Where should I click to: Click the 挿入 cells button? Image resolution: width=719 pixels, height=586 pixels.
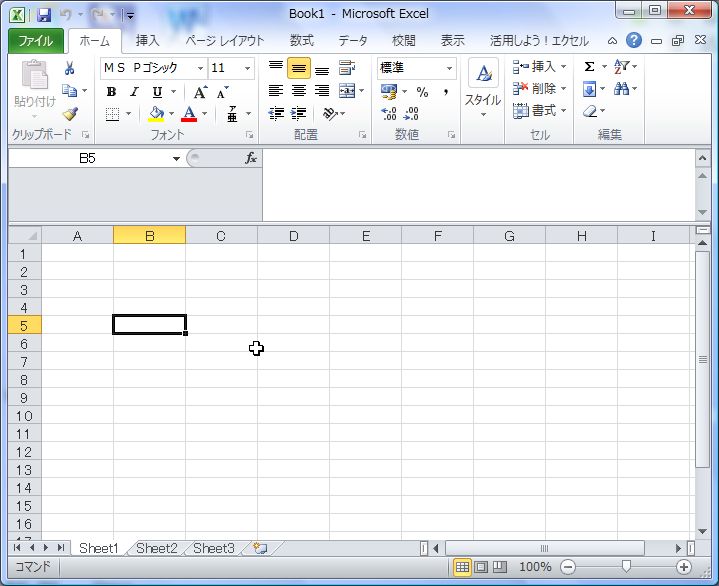pyautogui.click(x=540, y=66)
